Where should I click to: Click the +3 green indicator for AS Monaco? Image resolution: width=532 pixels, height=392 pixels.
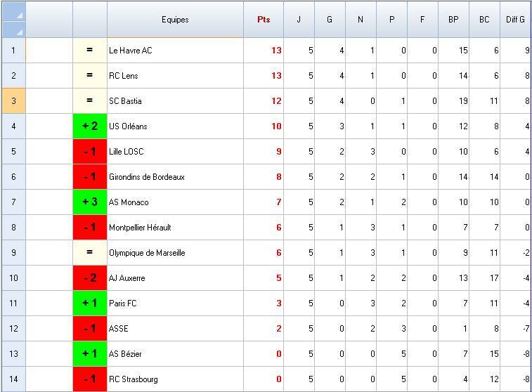pyautogui.click(x=89, y=202)
